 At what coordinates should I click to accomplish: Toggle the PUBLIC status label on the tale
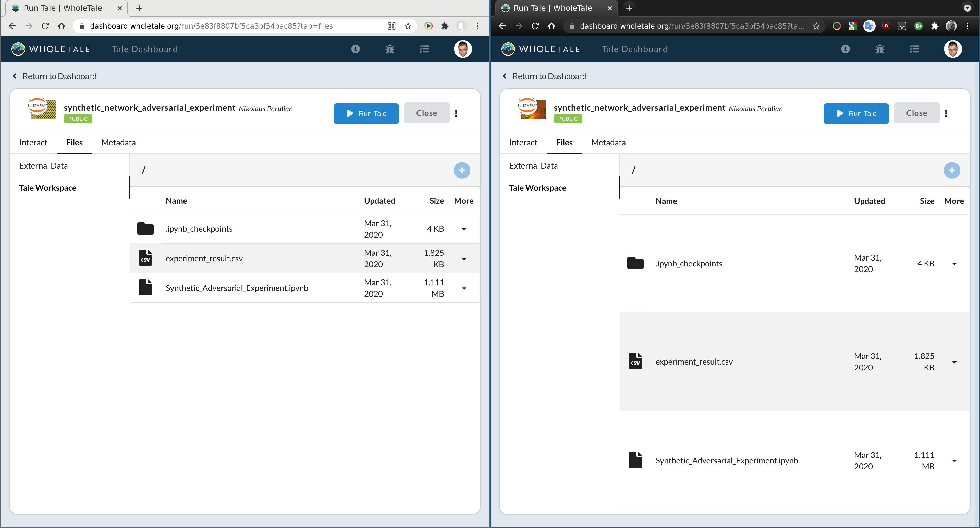78,118
